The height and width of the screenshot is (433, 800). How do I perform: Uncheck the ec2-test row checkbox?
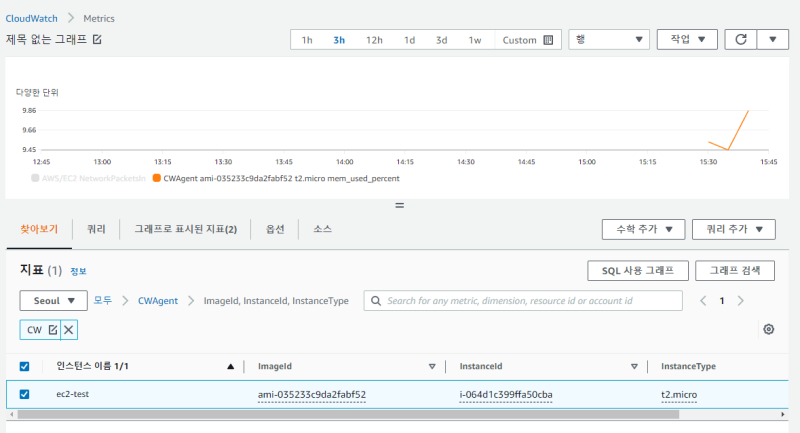click(x=25, y=394)
